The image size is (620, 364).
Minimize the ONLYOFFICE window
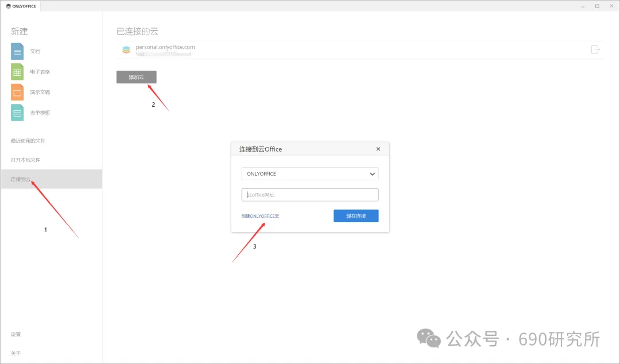[x=583, y=6]
